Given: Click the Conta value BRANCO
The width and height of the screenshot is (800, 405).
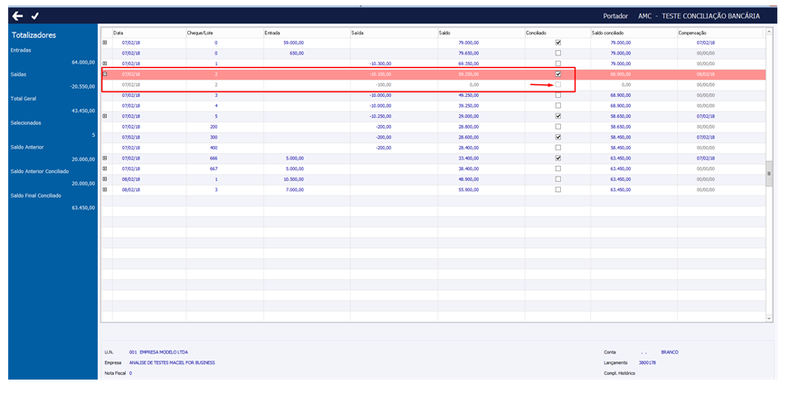Looking at the screenshot, I should pos(669,352).
